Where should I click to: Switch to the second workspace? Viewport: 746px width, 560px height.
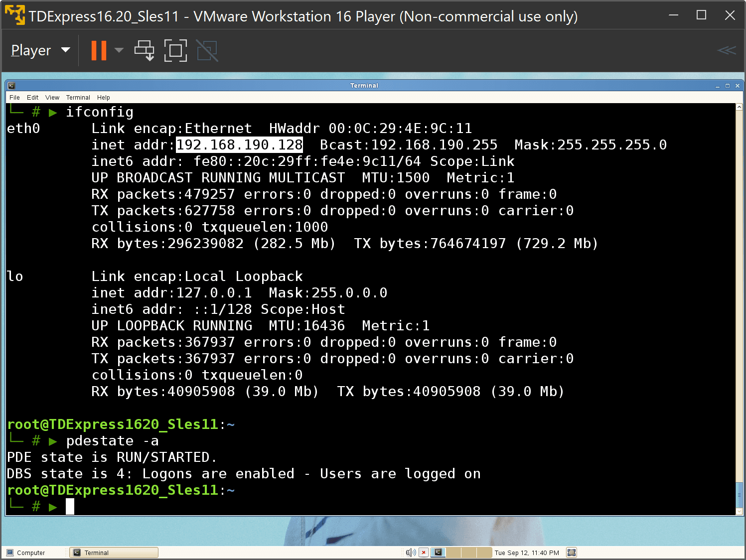tap(453, 553)
